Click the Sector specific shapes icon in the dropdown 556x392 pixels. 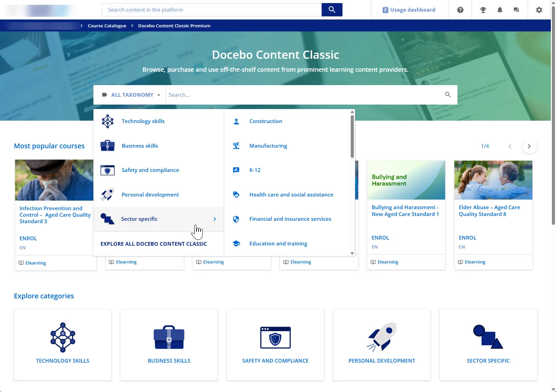(107, 219)
